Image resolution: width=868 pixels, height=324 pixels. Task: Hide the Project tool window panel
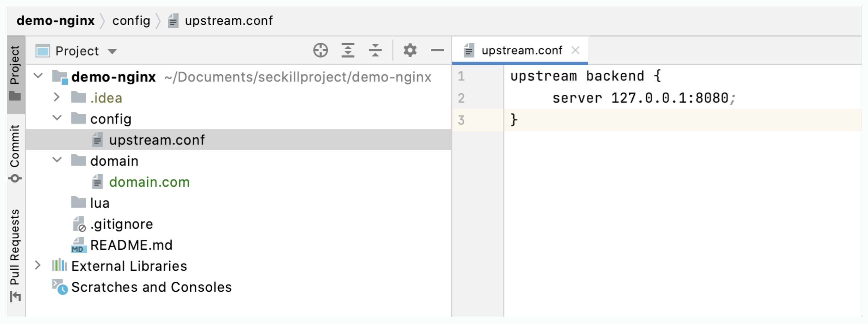(x=437, y=50)
